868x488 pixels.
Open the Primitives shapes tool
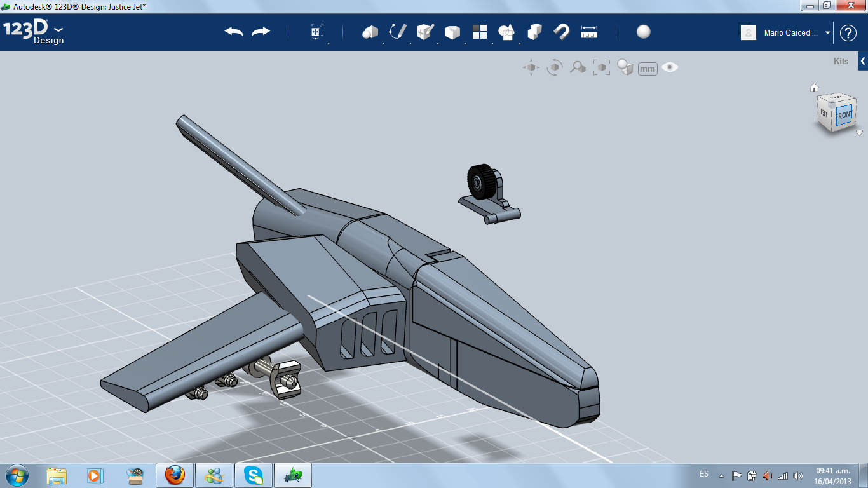[370, 32]
